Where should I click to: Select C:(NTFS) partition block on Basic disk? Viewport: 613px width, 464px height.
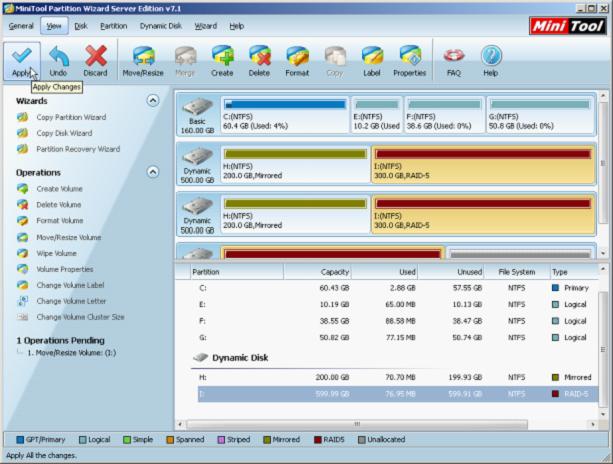point(285,115)
